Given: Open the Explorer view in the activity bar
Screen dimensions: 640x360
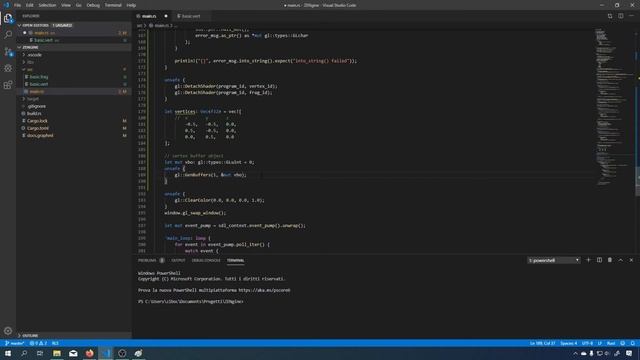Looking at the screenshot, I should pos(8,18).
